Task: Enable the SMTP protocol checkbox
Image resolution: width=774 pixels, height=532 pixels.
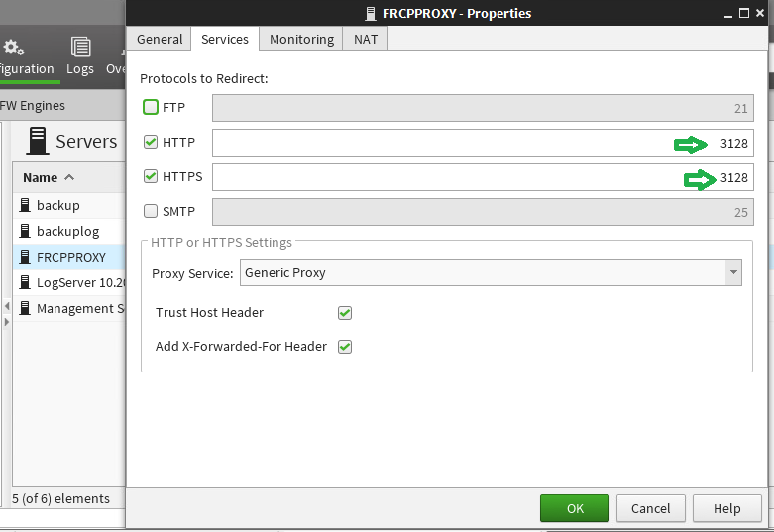Action: point(151,211)
